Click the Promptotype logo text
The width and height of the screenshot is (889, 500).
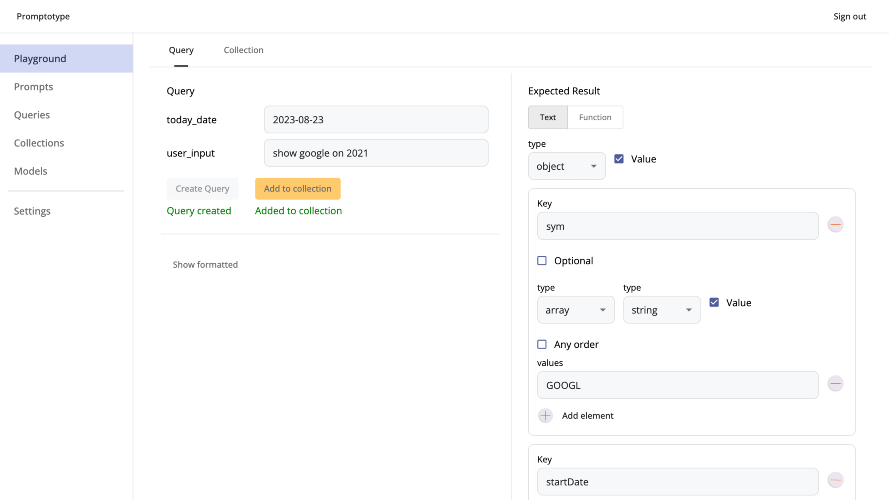coord(43,16)
